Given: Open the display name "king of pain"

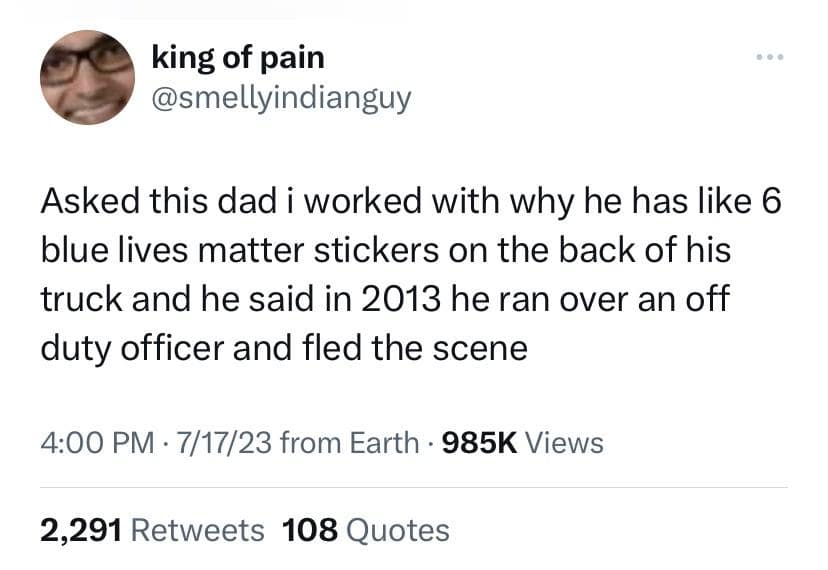Looking at the screenshot, I should click(237, 58).
